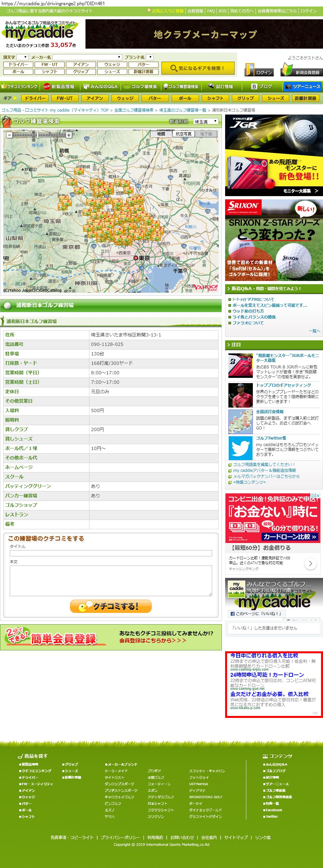Open the TaylorMade P790 Q&A link
This screenshot has width=323, height=868.
pos(253,299)
